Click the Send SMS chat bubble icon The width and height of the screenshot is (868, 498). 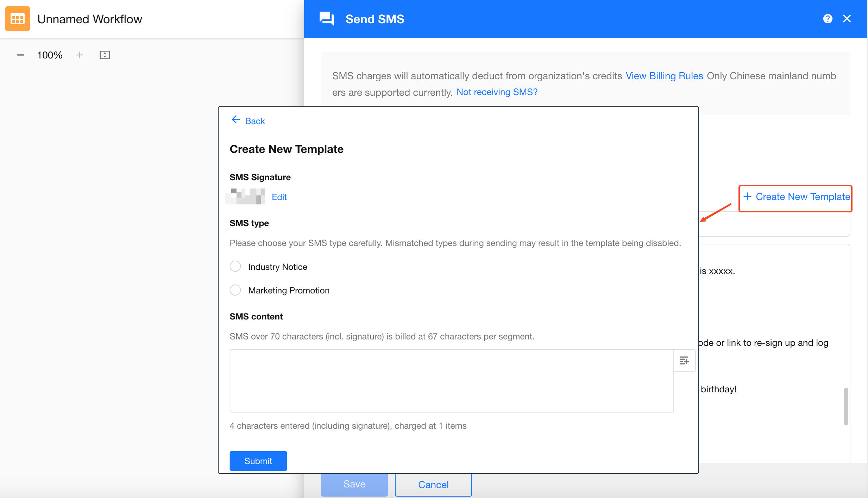tap(326, 19)
